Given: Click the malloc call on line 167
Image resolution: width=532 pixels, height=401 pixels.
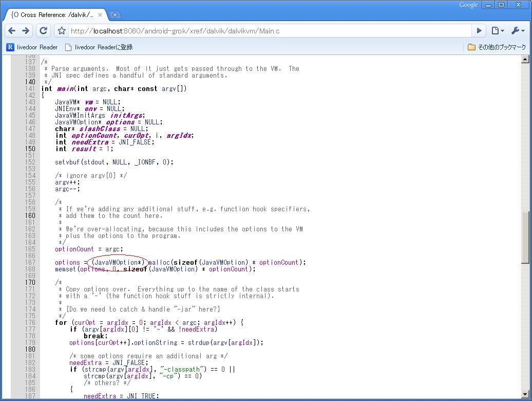Looking at the screenshot, I should point(159,263).
